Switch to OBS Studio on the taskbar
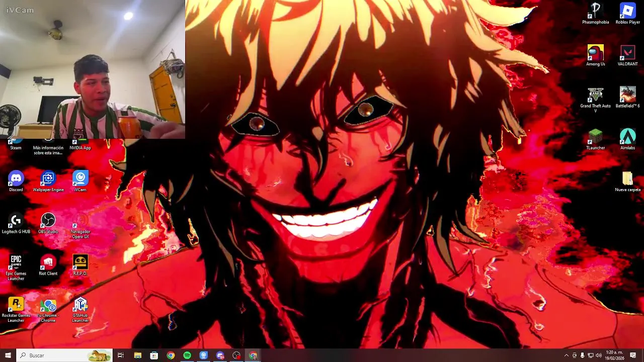The image size is (644, 362). 236,355
